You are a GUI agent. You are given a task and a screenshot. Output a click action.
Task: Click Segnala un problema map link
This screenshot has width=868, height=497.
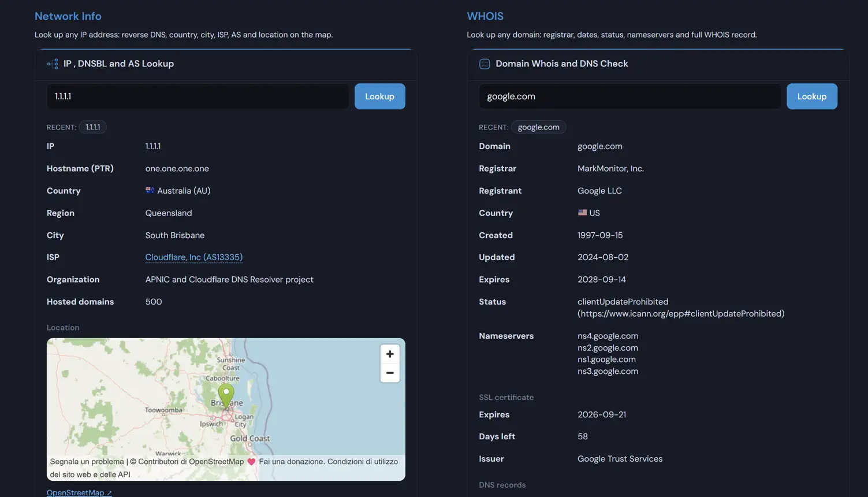coord(87,462)
